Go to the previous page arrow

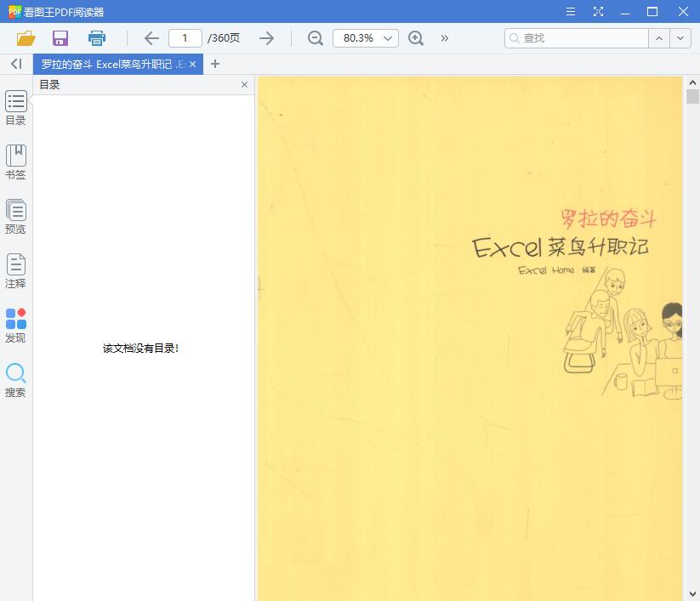pyautogui.click(x=151, y=38)
